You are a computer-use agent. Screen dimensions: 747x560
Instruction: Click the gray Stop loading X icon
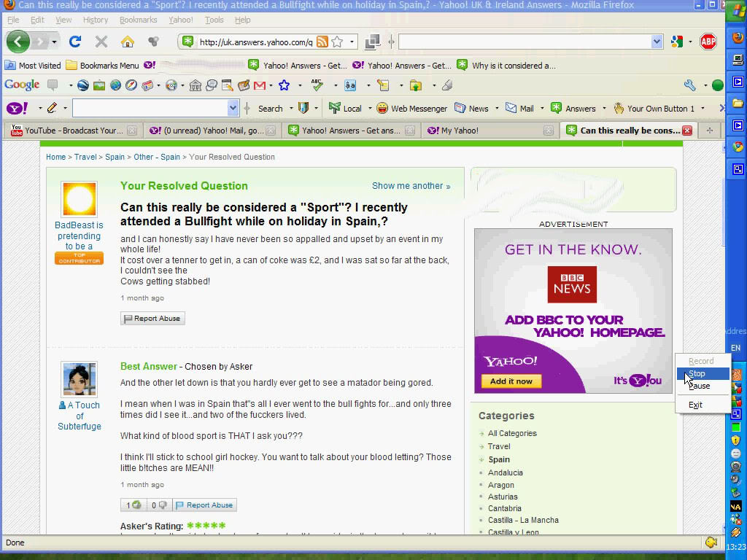(x=101, y=42)
